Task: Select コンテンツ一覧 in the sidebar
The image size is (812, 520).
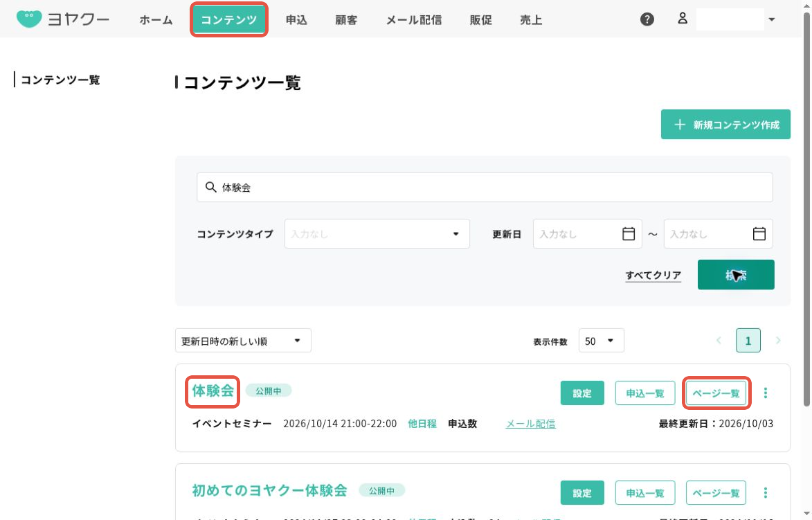Action: click(x=60, y=80)
